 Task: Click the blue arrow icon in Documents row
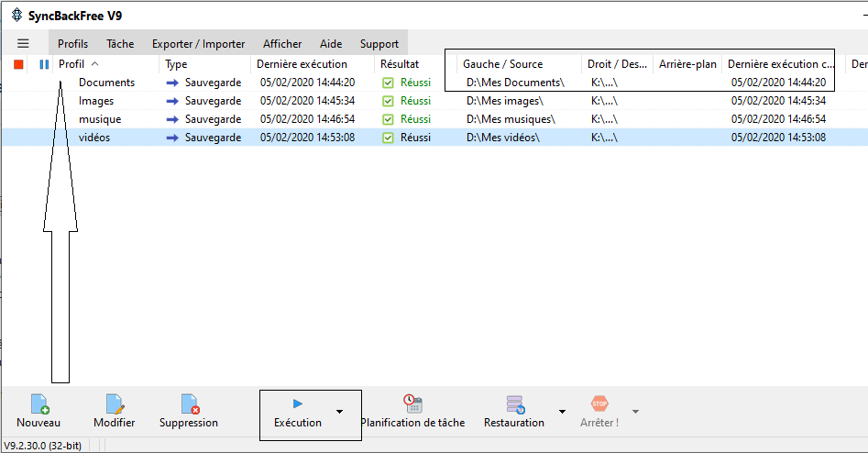point(172,83)
